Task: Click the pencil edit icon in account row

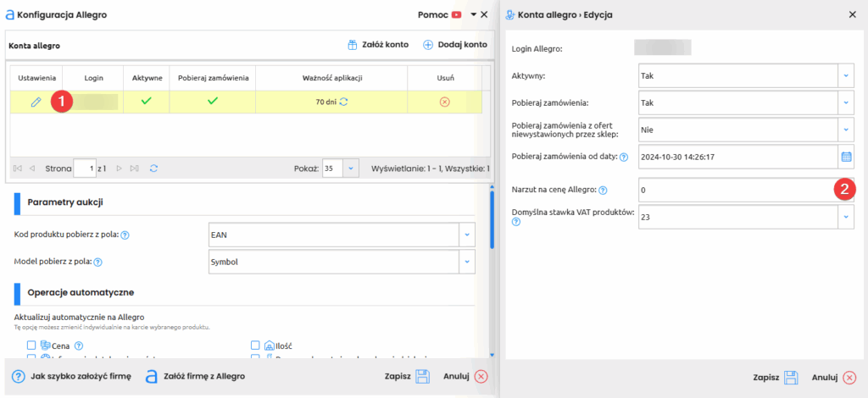Action: [x=36, y=102]
